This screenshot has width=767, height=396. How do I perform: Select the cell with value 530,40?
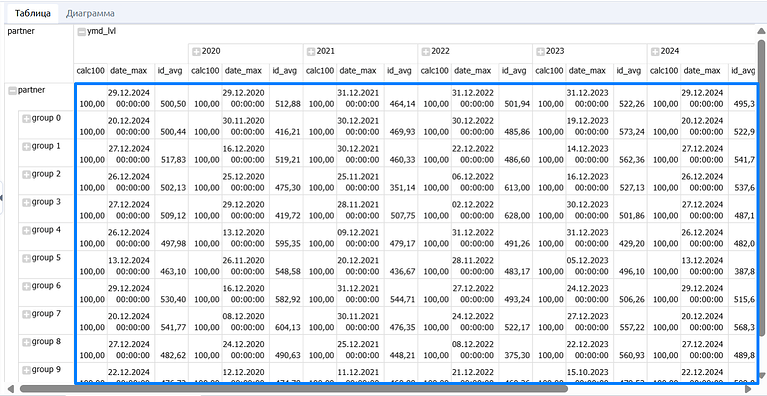(172, 292)
